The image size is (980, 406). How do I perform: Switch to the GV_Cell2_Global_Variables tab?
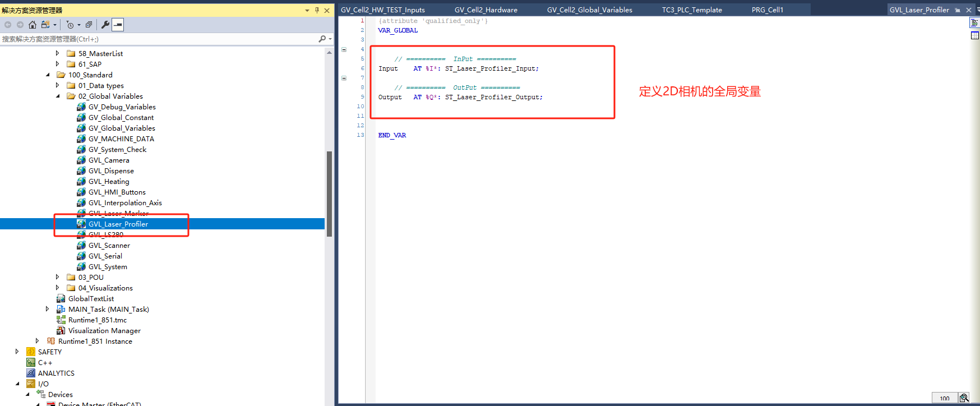coord(590,10)
